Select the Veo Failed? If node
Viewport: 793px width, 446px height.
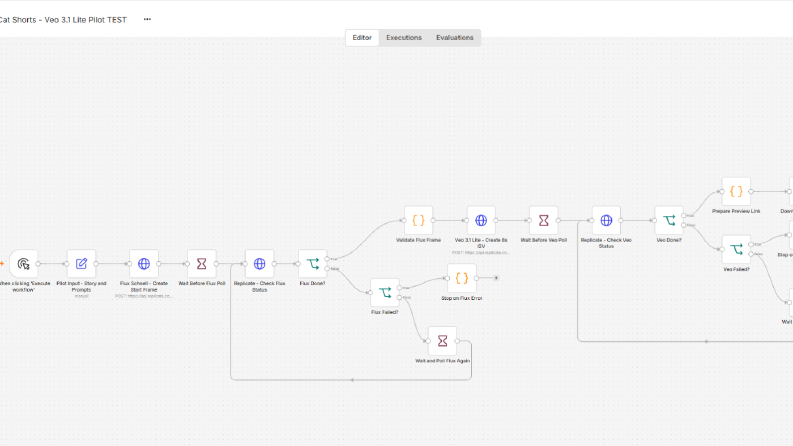736,249
